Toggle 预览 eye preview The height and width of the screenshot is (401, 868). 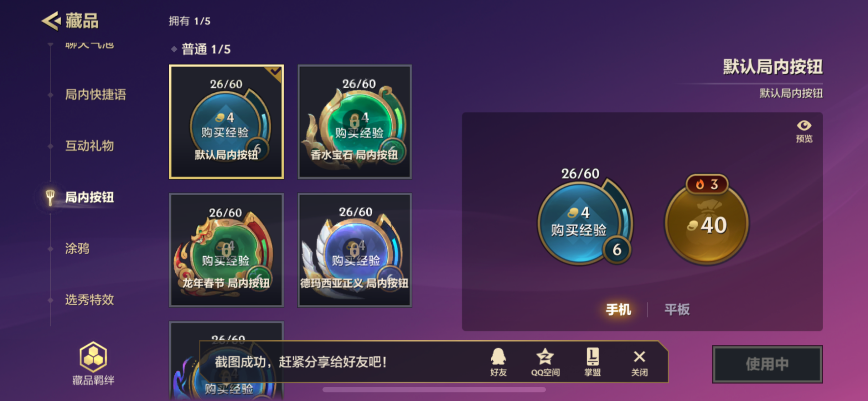pyautogui.click(x=804, y=131)
